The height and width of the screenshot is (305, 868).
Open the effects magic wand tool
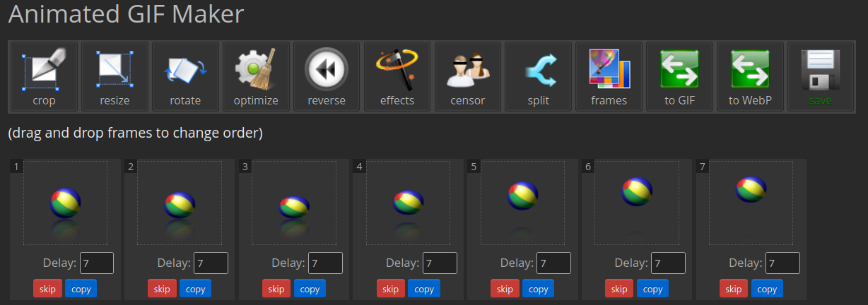tap(397, 75)
